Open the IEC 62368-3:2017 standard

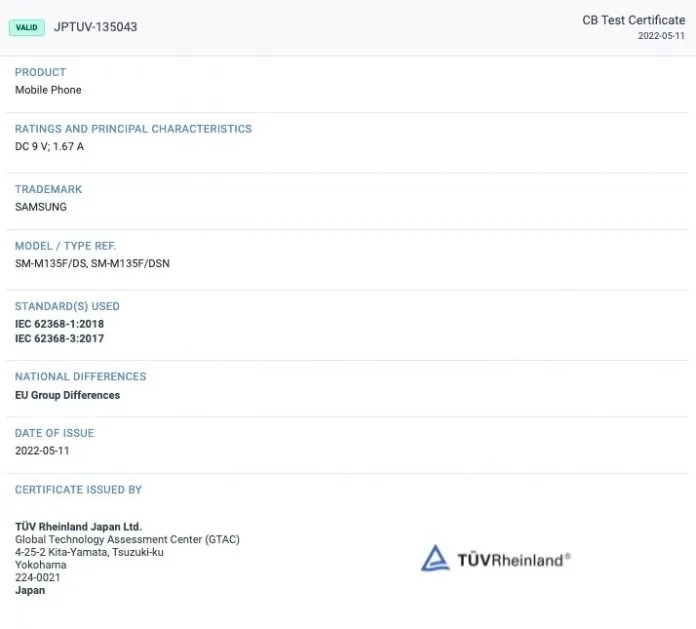[59, 339]
